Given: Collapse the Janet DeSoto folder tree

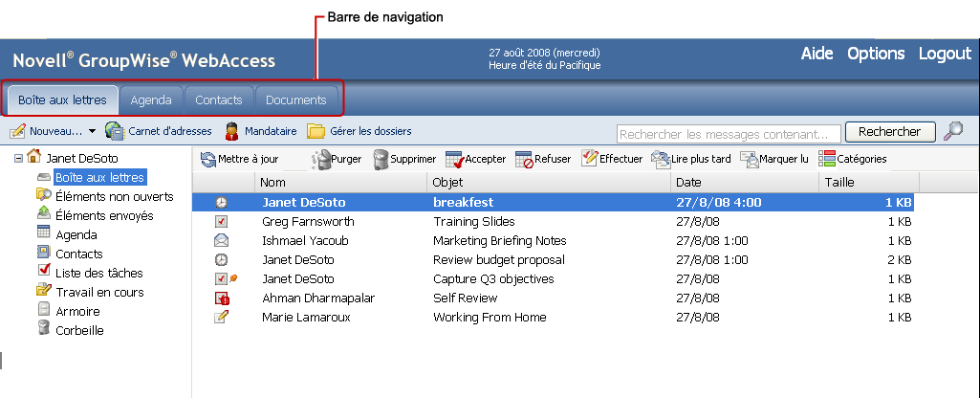Looking at the screenshot, I should pos(19,158).
